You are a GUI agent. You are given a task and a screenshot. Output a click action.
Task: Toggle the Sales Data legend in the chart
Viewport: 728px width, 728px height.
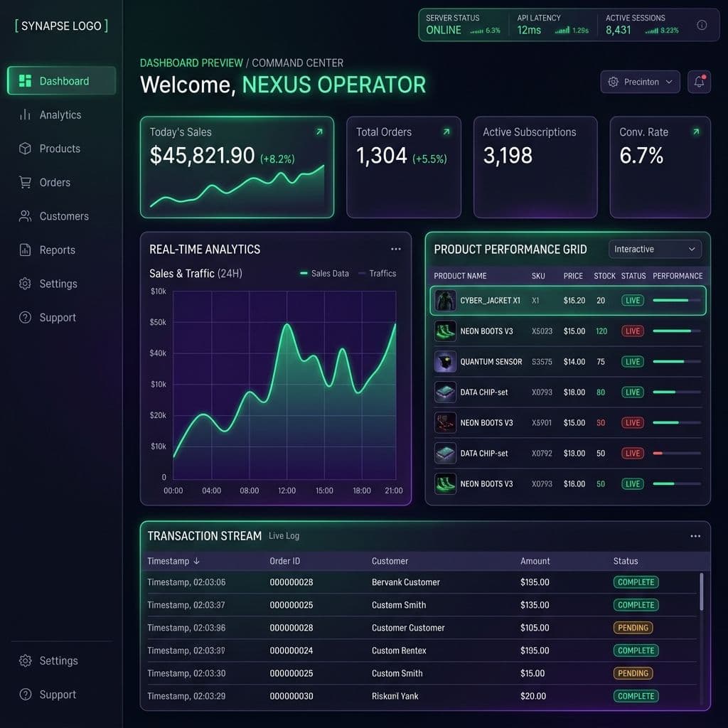[x=324, y=273]
